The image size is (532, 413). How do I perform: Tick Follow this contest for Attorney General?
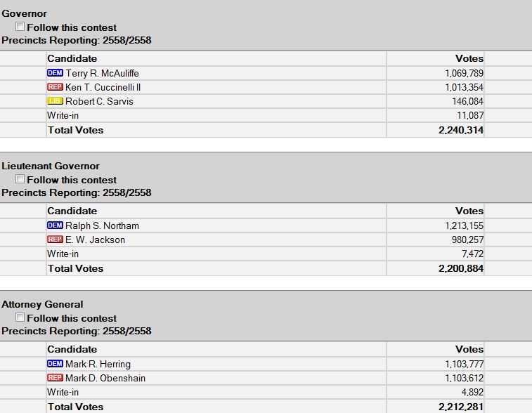pyautogui.click(x=20, y=317)
